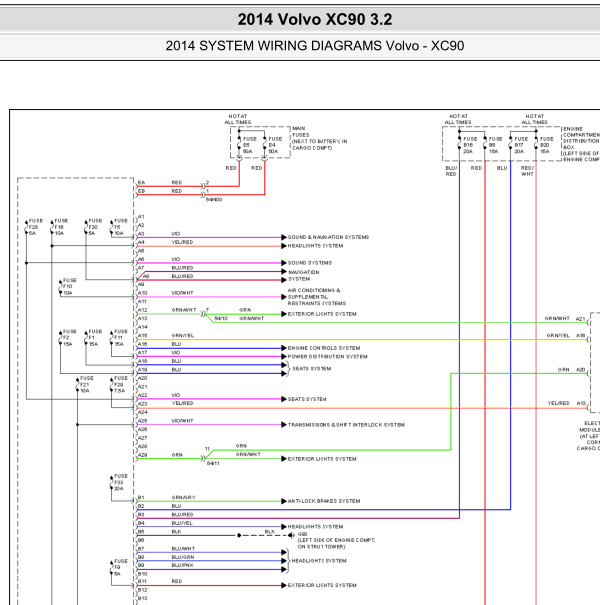
Task: Click fuse 'F10 10A' label
Action: [69, 287]
